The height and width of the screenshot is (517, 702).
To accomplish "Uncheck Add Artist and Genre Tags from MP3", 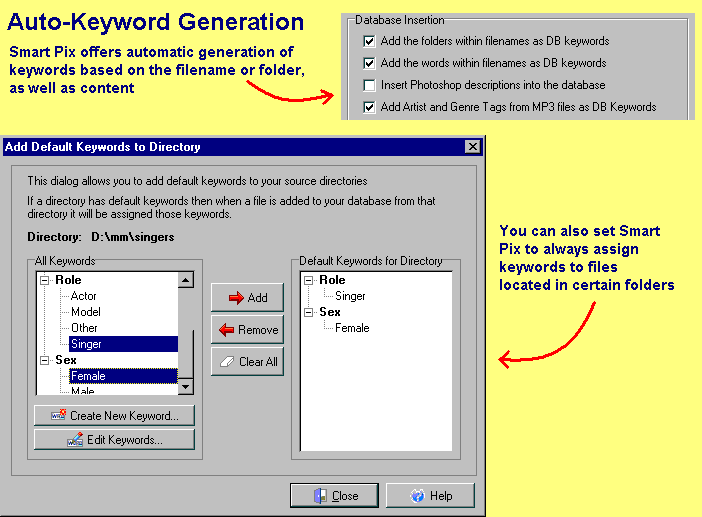I will (369, 107).
